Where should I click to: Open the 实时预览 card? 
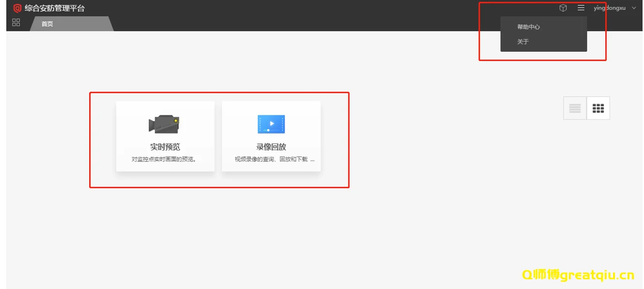(x=165, y=136)
